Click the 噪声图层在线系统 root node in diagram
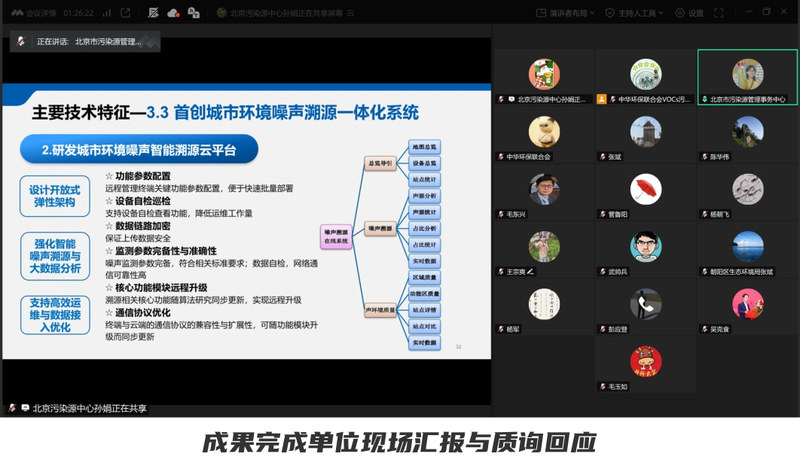Screen dimensions: 800x469 336,237
